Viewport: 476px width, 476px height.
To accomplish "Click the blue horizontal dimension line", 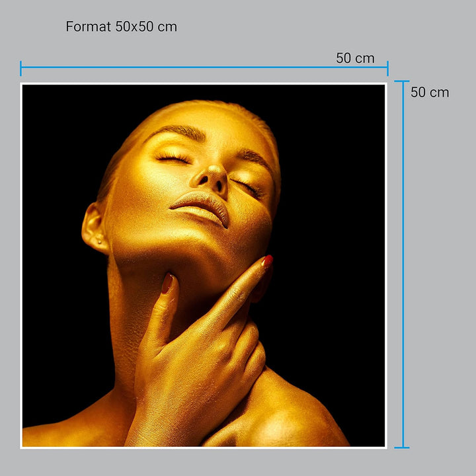I will [198, 67].
